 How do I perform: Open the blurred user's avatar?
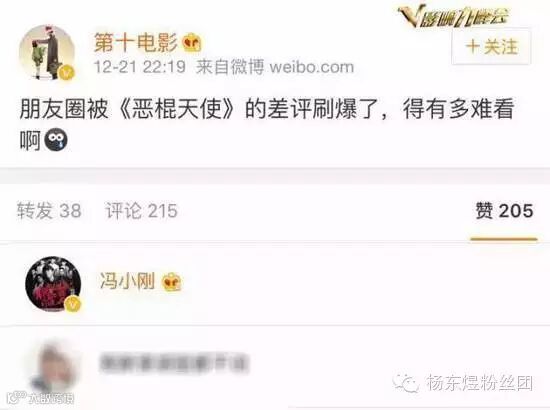pyautogui.click(x=53, y=367)
